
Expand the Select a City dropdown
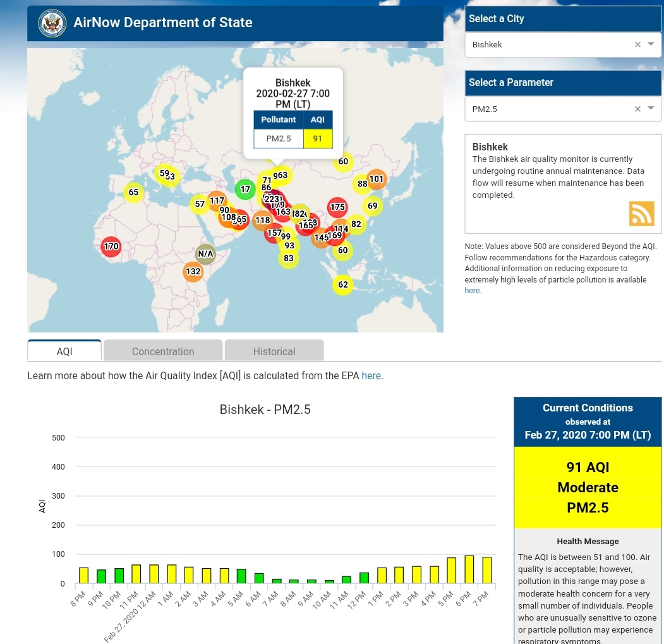[651, 44]
